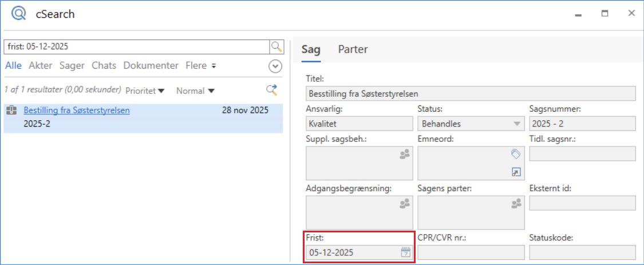Click the Sagsnummer field
The width and height of the screenshot is (644, 265).
tap(582, 123)
